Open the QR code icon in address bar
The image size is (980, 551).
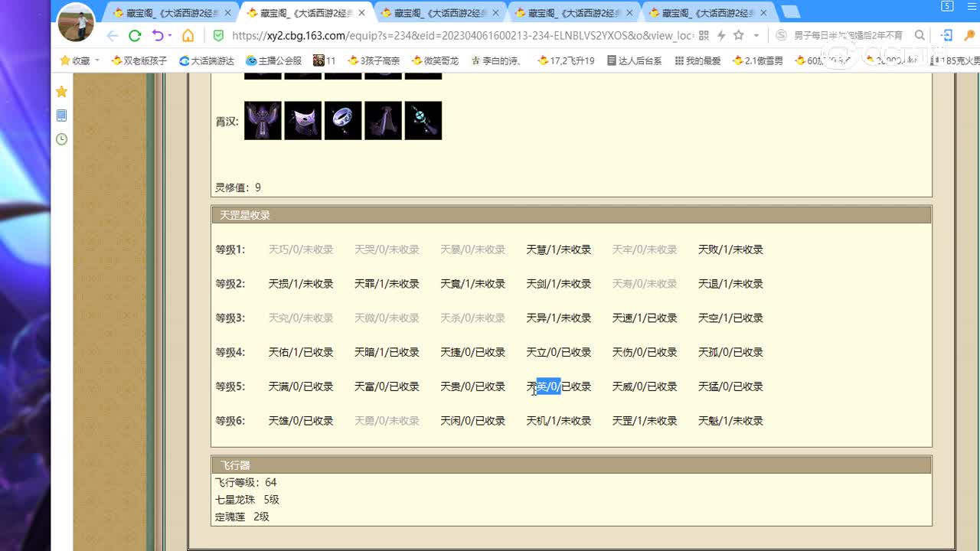(x=704, y=36)
